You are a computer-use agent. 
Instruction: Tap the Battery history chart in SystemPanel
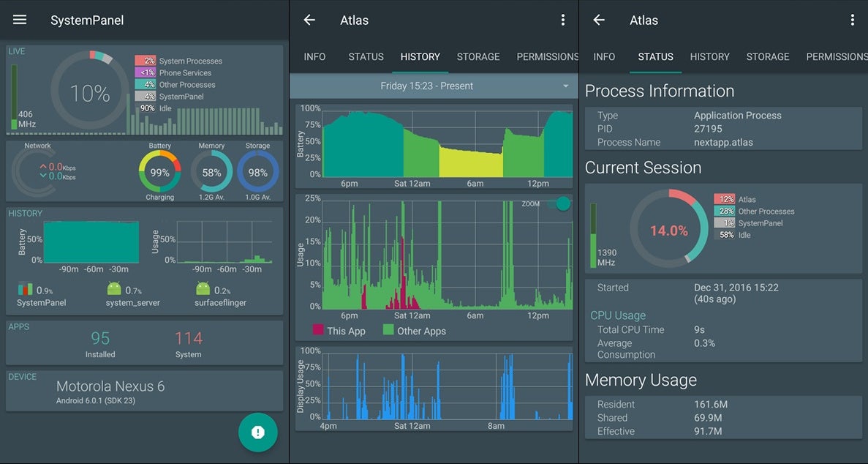pos(91,242)
